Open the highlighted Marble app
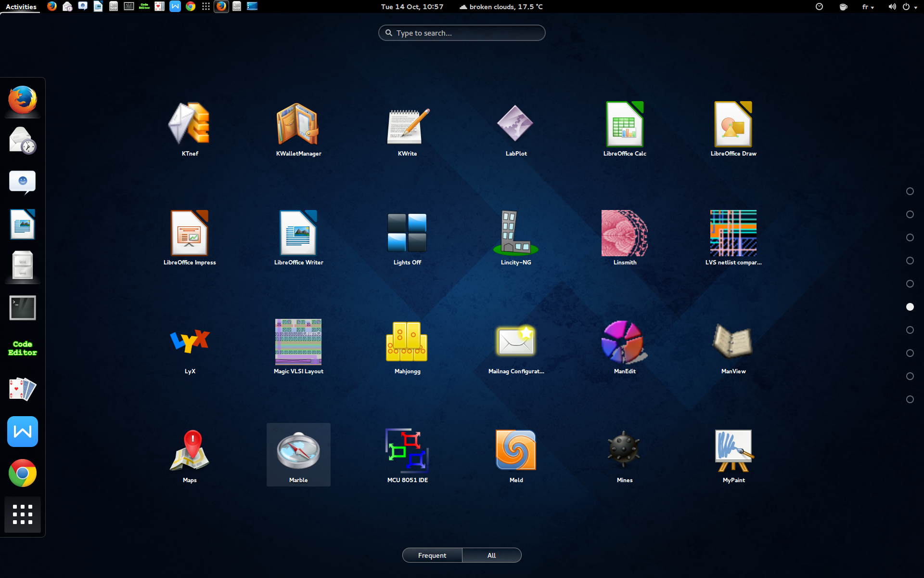 coord(298,455)
